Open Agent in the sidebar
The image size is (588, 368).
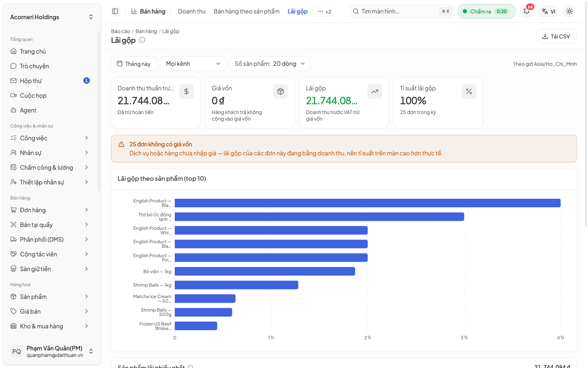click(50, 110)
